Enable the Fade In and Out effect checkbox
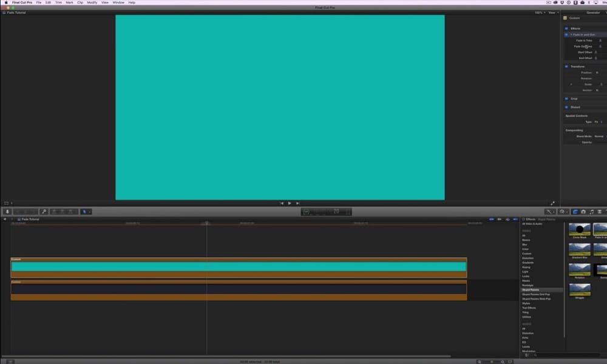 point(566,35)
